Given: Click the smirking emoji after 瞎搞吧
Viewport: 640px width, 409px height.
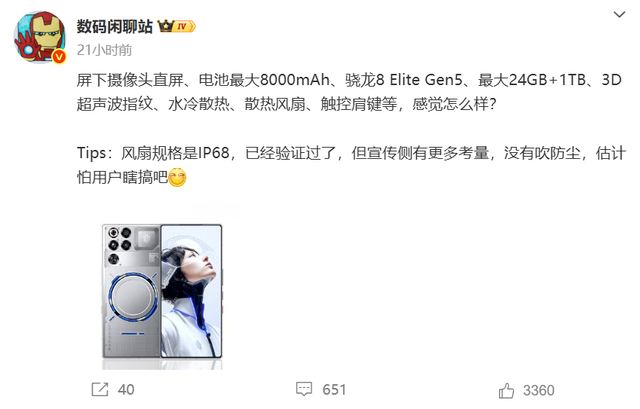Looking at the screenshot, I should click(177, 177).
